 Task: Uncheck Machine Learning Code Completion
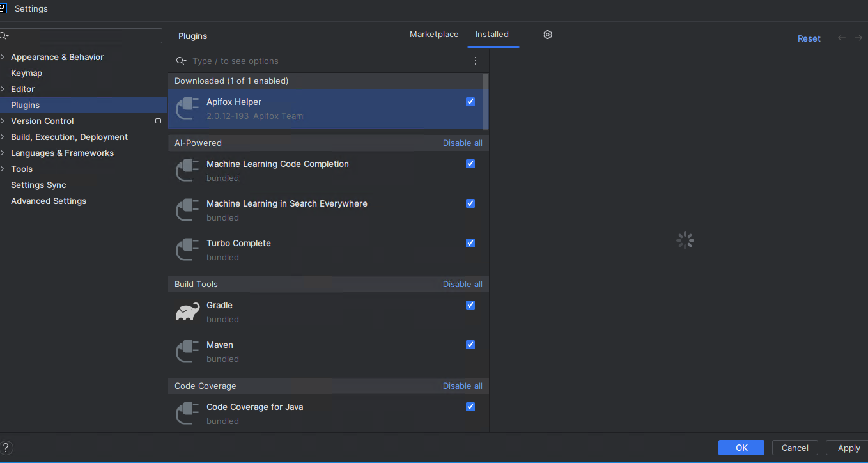(x=470, y=164)
